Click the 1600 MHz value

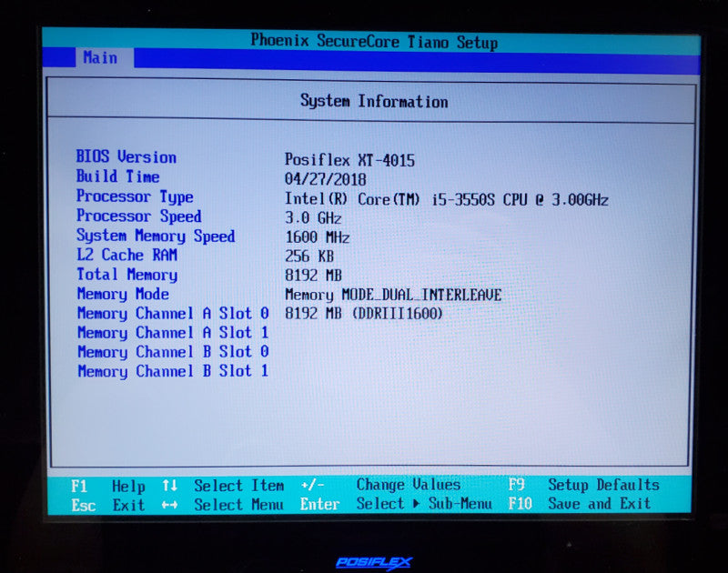[317, 237]
